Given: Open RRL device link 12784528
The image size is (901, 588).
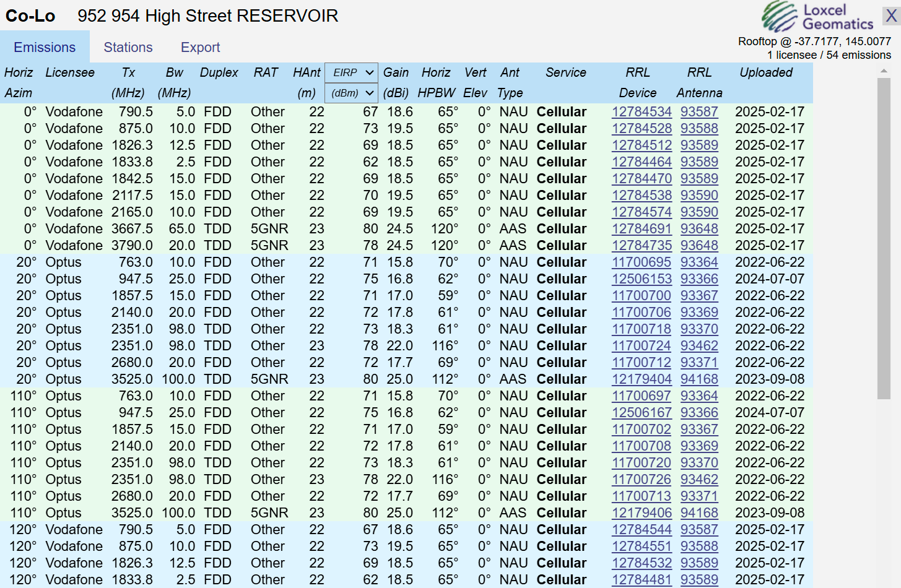Looking at the screenshot, I should coord(642,128).
